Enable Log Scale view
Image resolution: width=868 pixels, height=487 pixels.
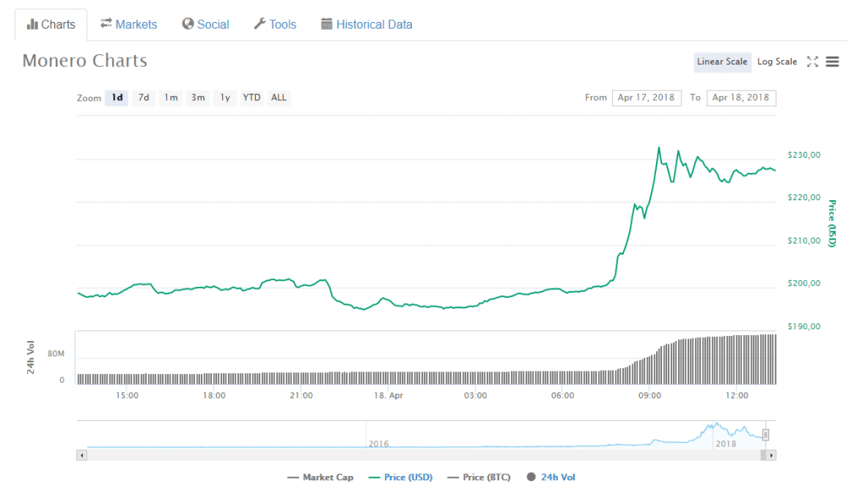776,62
